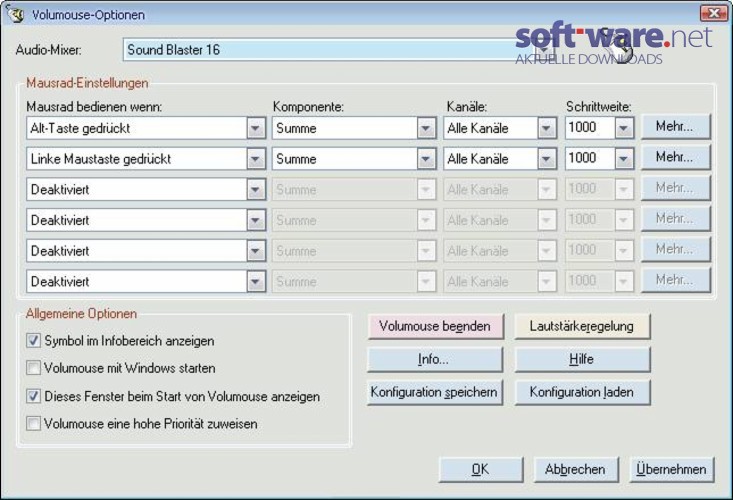Click the Mehr... button in the Linke Maustaste row
The image size is (733, 500).
[676, 157]
